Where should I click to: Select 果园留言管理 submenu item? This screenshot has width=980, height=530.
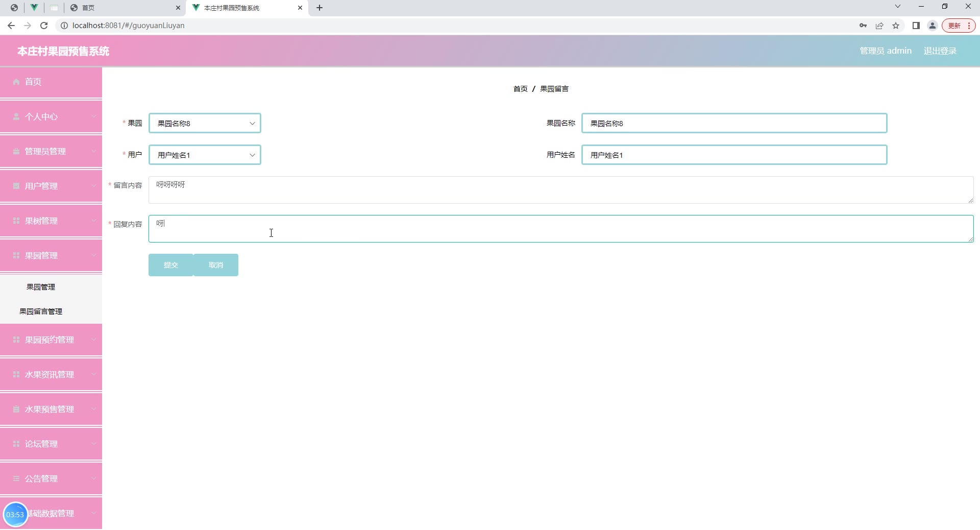41,311
